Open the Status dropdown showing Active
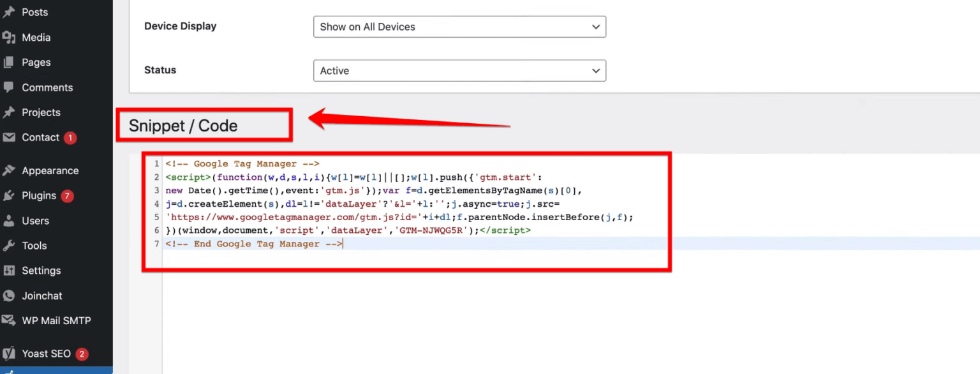 [459, 70]
